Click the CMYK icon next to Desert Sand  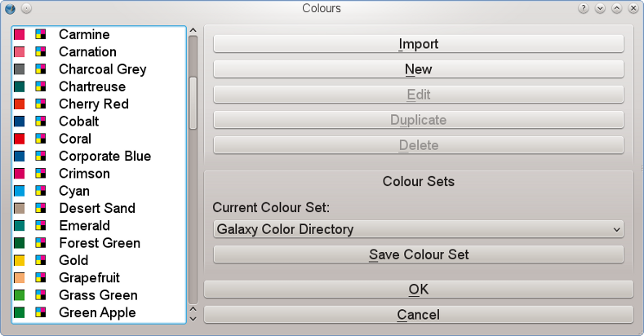point(40,208)
